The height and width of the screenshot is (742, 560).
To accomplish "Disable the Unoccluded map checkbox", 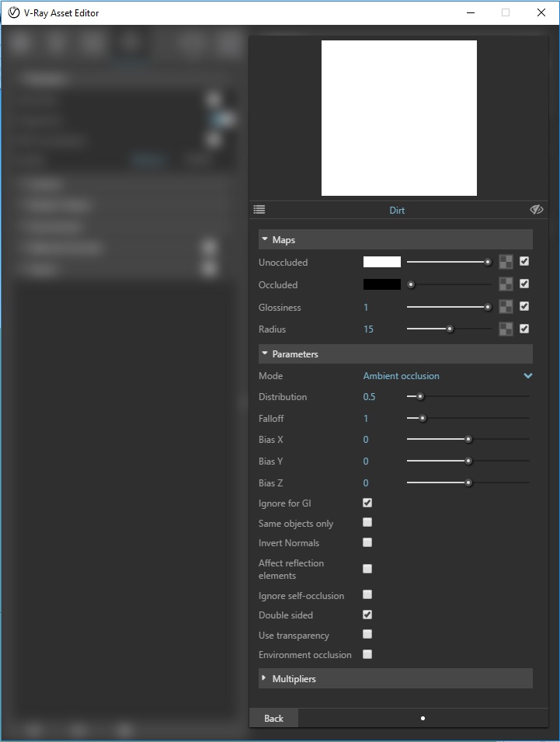I will [x=524, y=261].
